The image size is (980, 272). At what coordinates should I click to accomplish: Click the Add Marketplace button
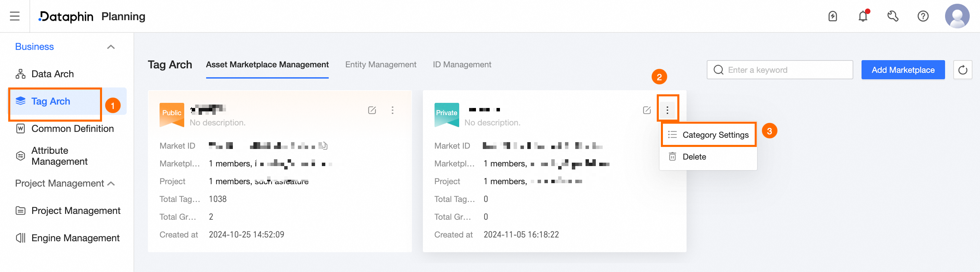[902, 70]
